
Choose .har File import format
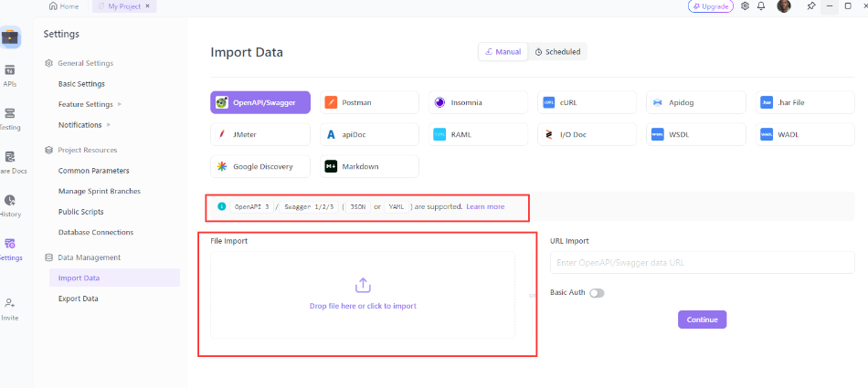(805, 102)
